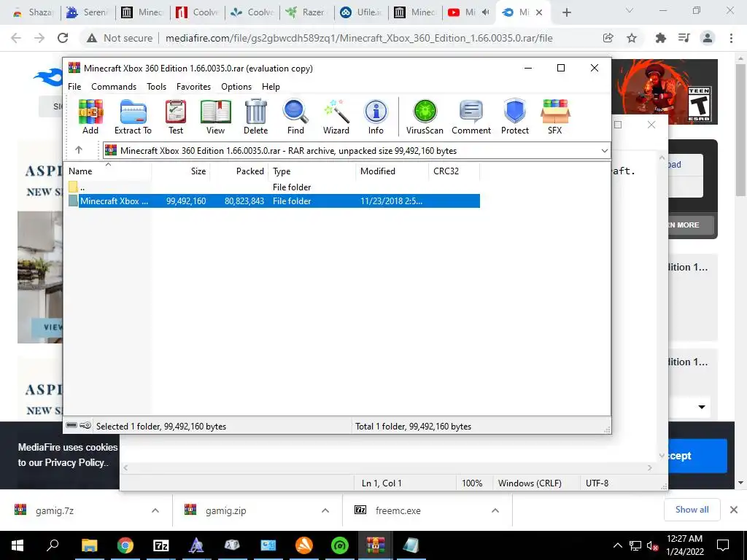The height and width of the screenshot is (560, 747).
Task: Go back in browser history
Action: [x=16, y=38]
